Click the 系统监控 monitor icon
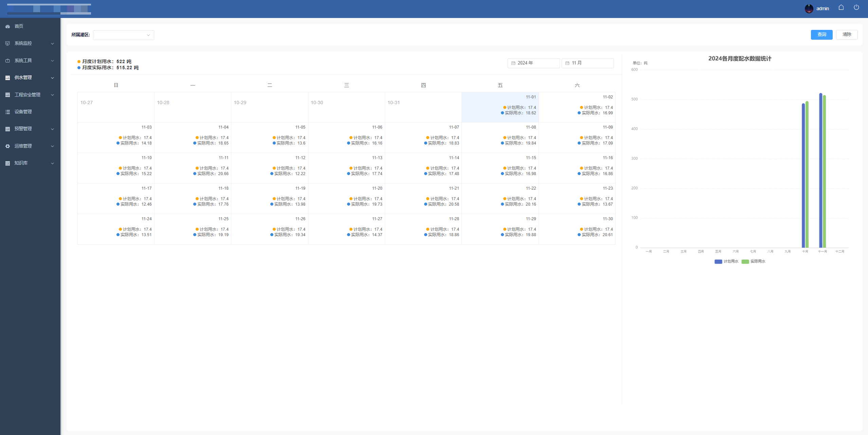Screen dimensions: 868x435 pyautogui.click(x=7, y=43)
